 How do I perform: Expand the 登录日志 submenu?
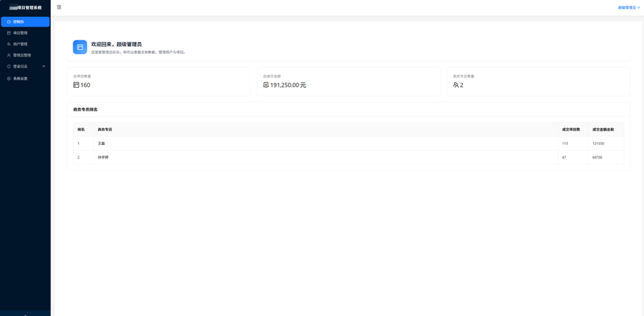pyautogui.click(x=25, y=66)
